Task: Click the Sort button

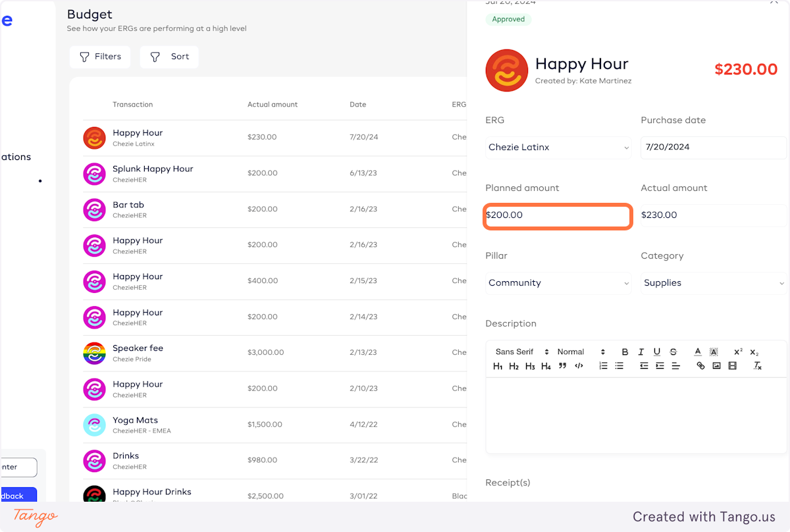Action: point(169,57)
